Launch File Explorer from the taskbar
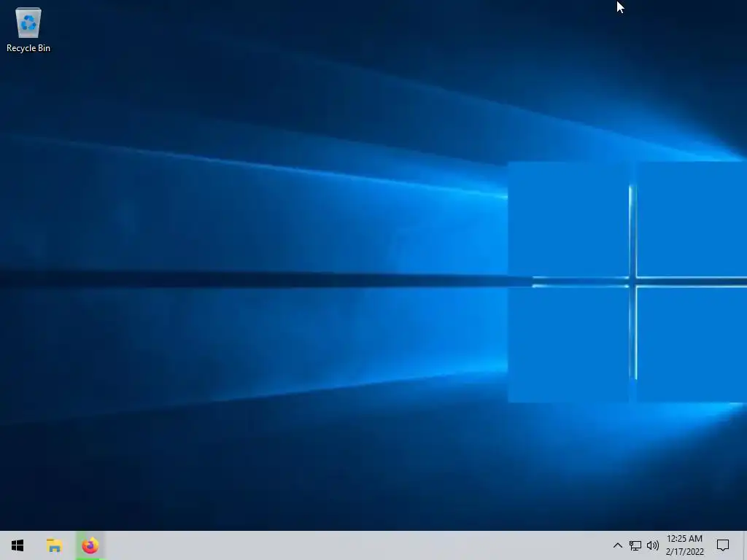The height and width of the screenshot is (560, 747). pyautogui.click(x=54, y=545)
